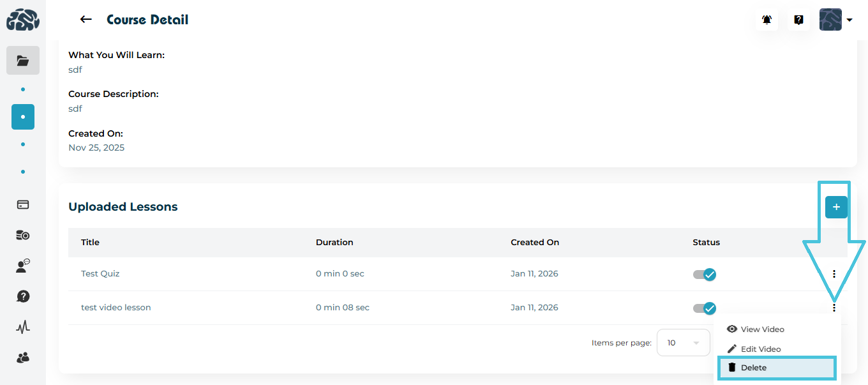Open the help question mark in header
The image size is (868, 385).
tap(798, 20)
